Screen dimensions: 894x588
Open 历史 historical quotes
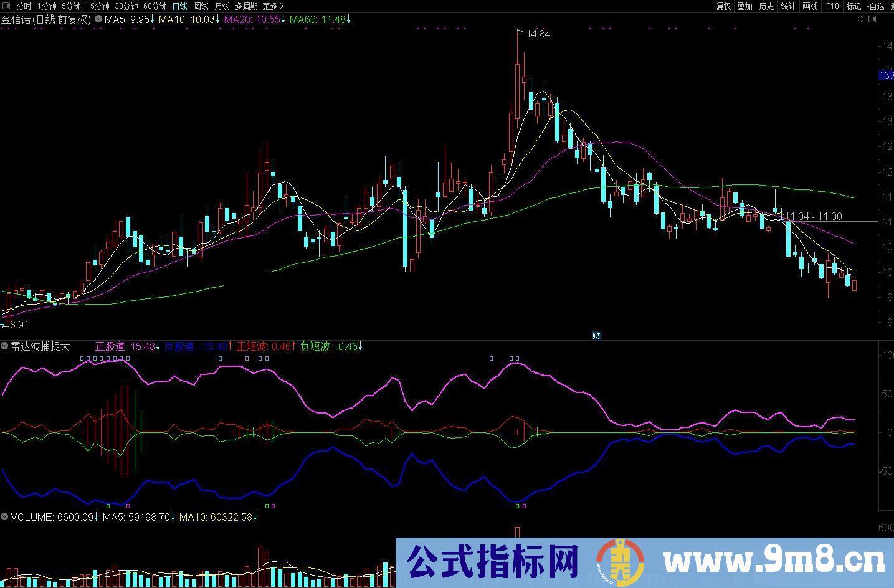(766, 6)
